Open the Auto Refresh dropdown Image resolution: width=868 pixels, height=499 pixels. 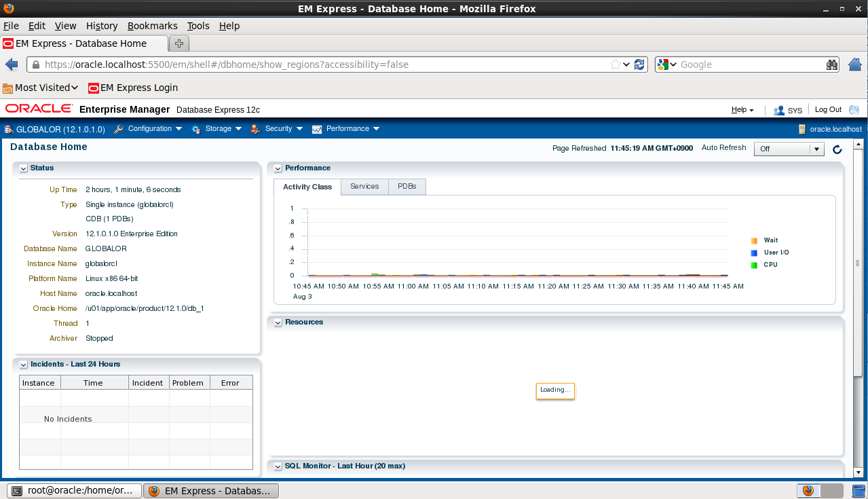[789, 149]
